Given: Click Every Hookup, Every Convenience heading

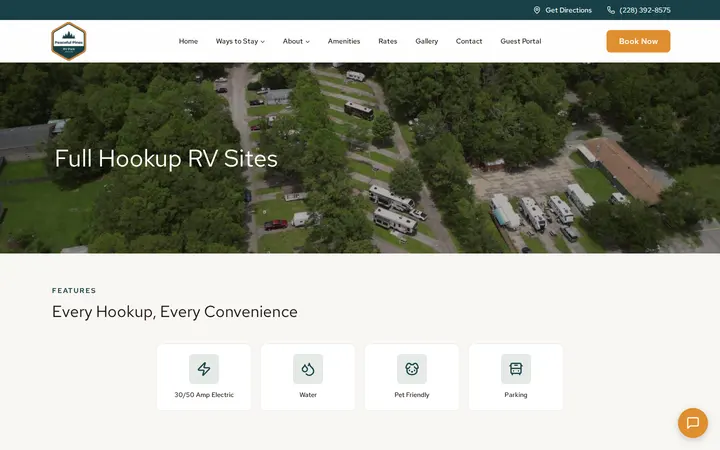Looking at the screenshot, I should coord(174,312).
